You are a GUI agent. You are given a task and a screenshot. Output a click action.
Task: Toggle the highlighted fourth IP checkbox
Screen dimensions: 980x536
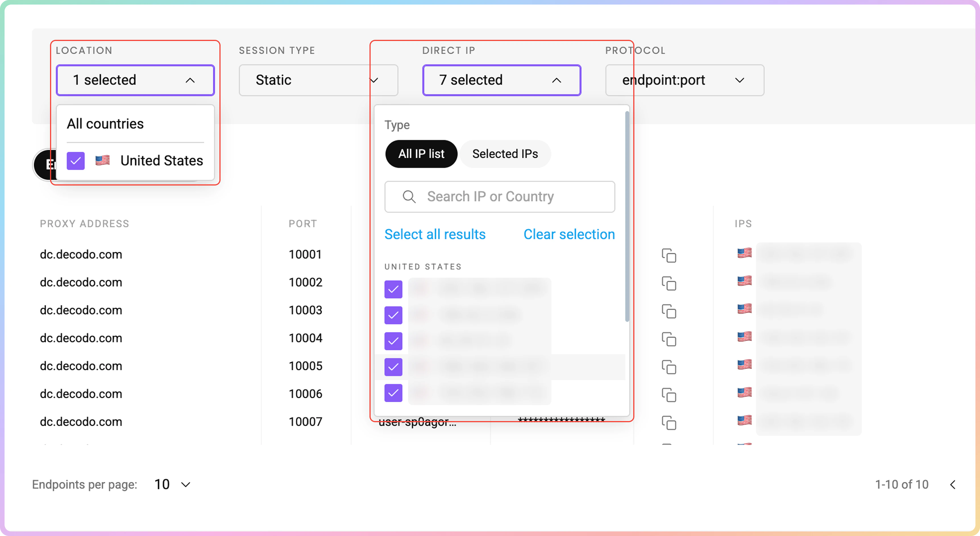[x=393, y=367]
